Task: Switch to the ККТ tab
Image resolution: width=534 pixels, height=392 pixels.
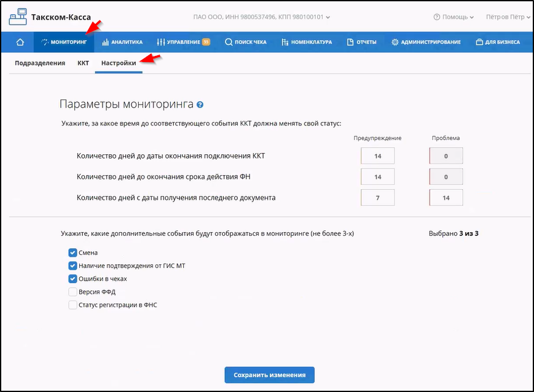Action: (x=83, y=63)
